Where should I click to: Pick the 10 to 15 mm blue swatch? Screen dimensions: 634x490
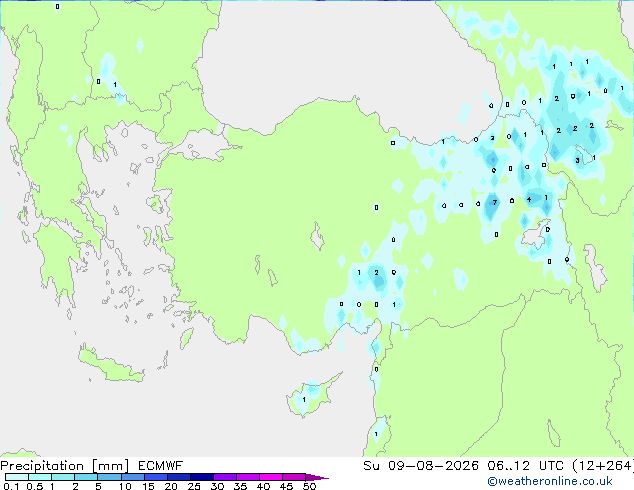pos(132,477)
